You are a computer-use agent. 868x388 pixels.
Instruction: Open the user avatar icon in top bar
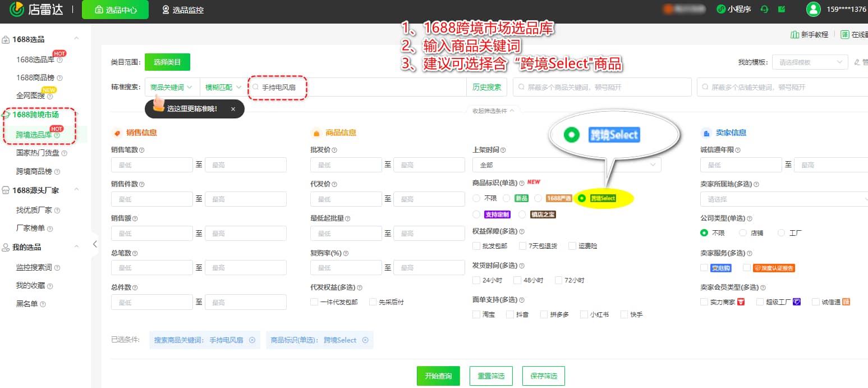click(x=813, y=9)
